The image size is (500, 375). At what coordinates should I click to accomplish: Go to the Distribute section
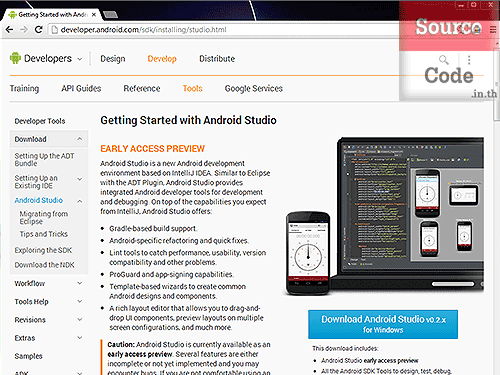click(x=217, y=59)
